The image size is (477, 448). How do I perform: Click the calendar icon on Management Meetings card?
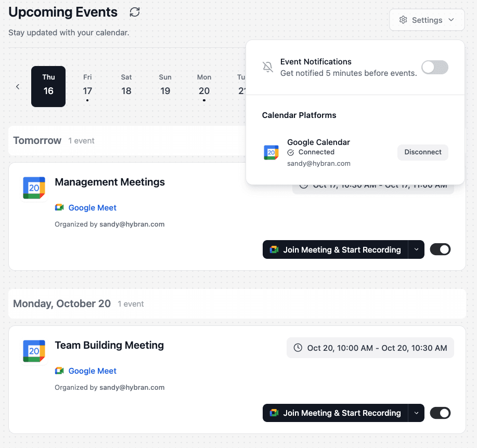point(34,188)
